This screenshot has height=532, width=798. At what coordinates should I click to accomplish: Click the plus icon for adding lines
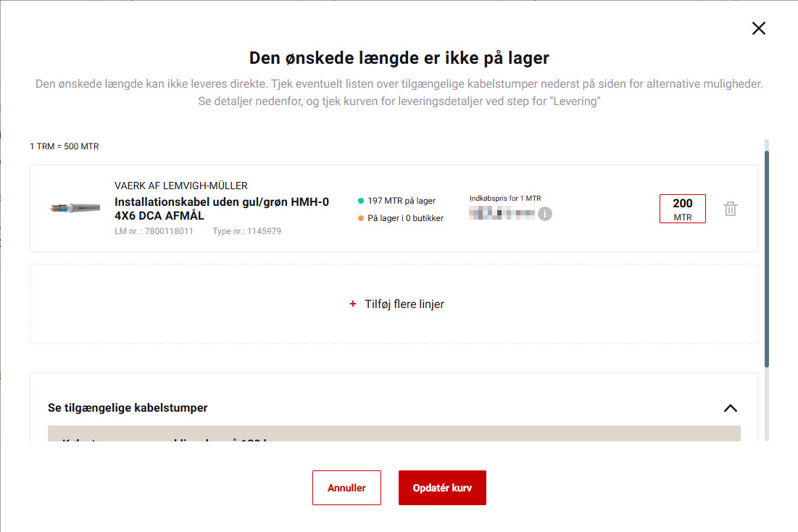click(353, 304)
